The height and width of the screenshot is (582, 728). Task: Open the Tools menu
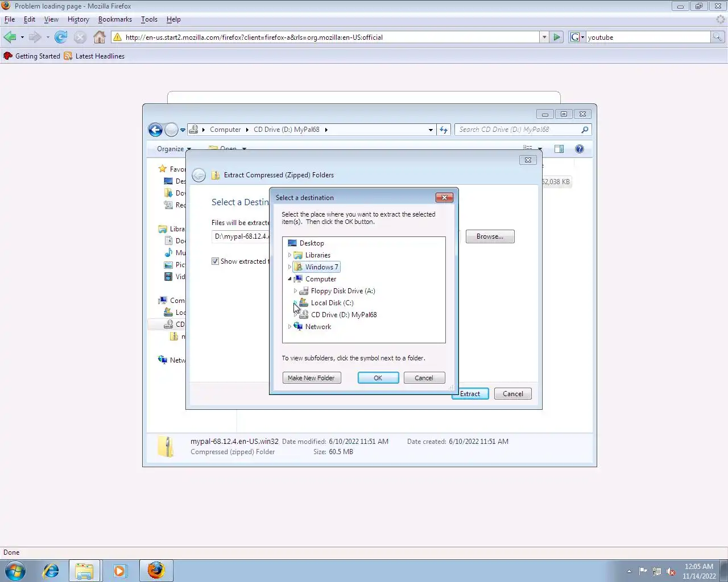tap(149, 19)
